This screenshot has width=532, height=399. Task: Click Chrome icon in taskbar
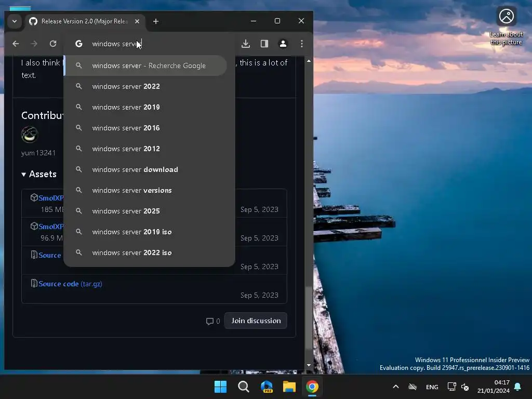click(x=312, y=387)
